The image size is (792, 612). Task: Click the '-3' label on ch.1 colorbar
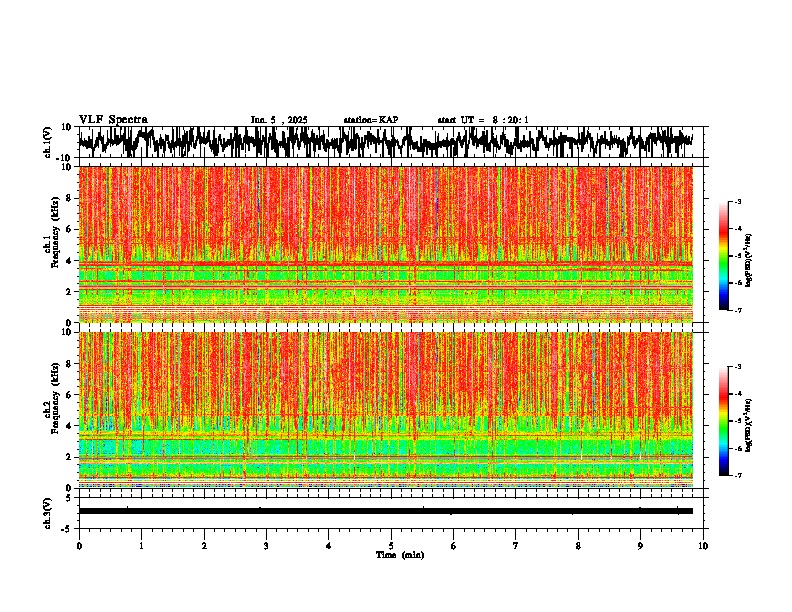[737, 201]
